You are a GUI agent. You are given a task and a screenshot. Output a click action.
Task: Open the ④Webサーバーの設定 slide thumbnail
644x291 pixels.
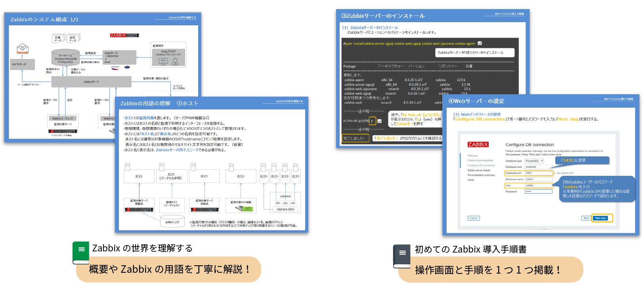tap(541, 165)
